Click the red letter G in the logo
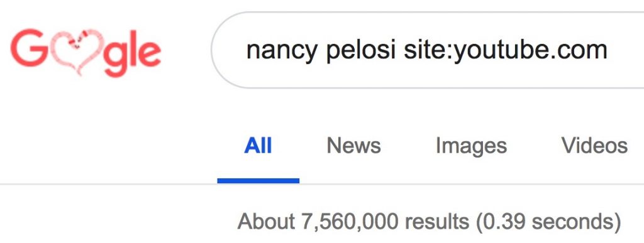 point(28,48)
